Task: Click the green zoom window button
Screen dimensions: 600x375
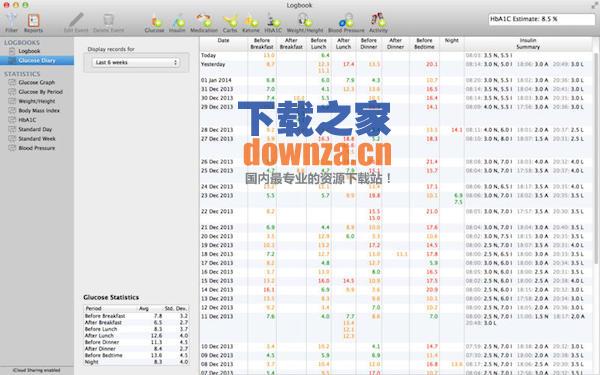Action: [x=25, y=5]
